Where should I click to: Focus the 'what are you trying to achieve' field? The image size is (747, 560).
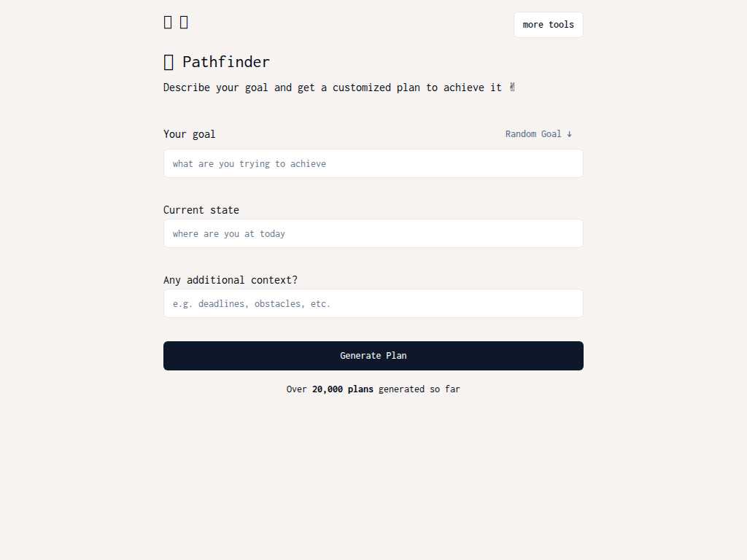[x=373, y=164]
